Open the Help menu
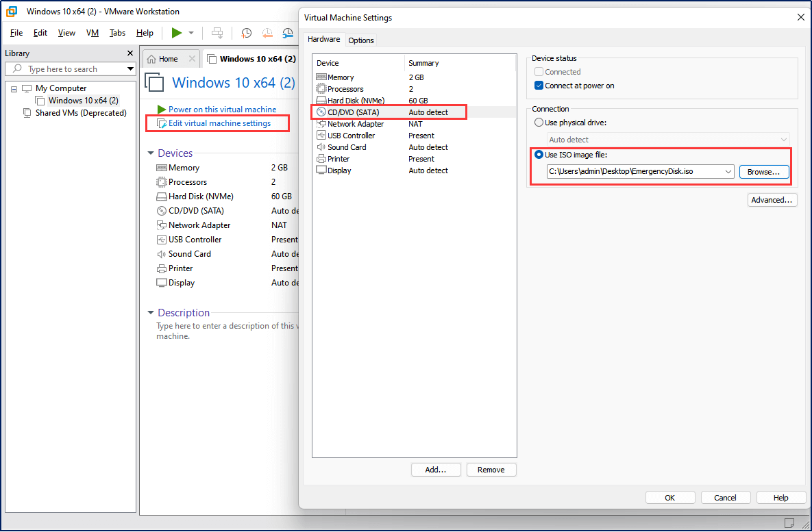 (145, 33)
